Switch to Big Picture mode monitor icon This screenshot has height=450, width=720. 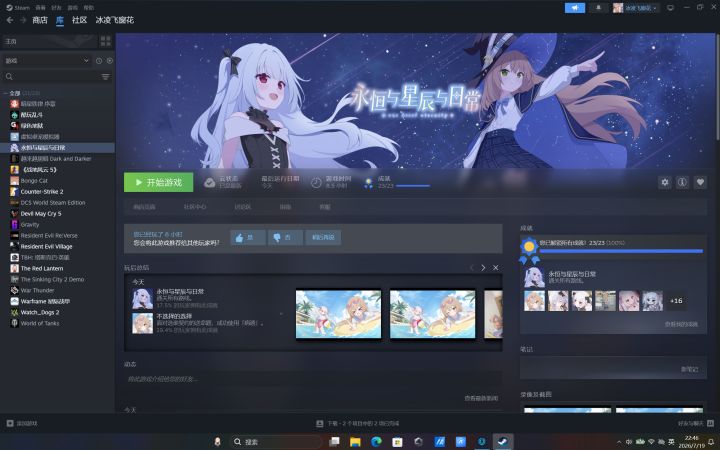tap(670, 8)
